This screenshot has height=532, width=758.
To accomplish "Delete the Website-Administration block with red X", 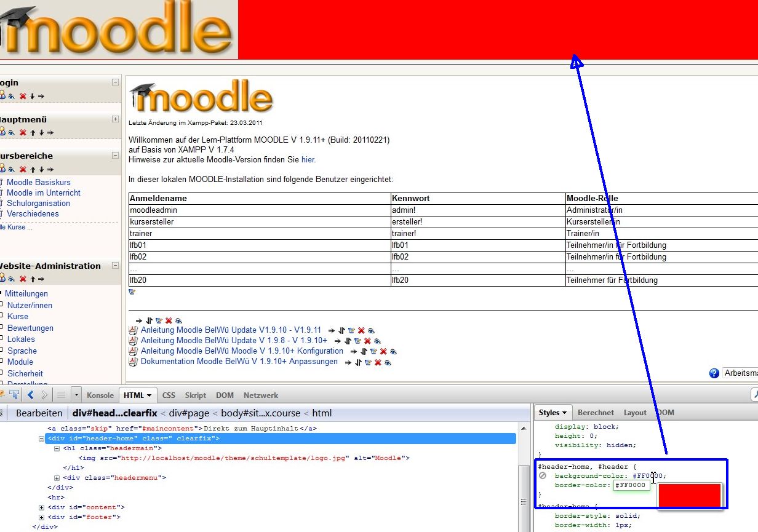I will [x=23, y=279].
